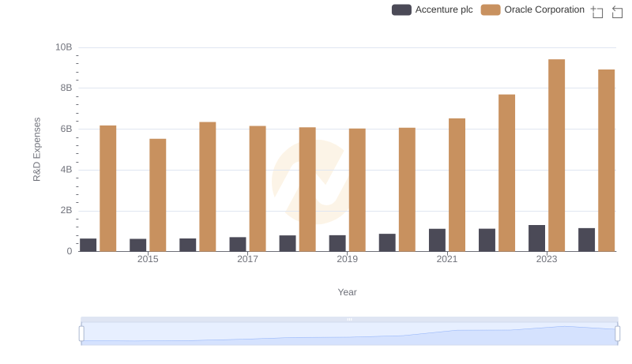Click the Oracle bar for 2017

(258, 189)
